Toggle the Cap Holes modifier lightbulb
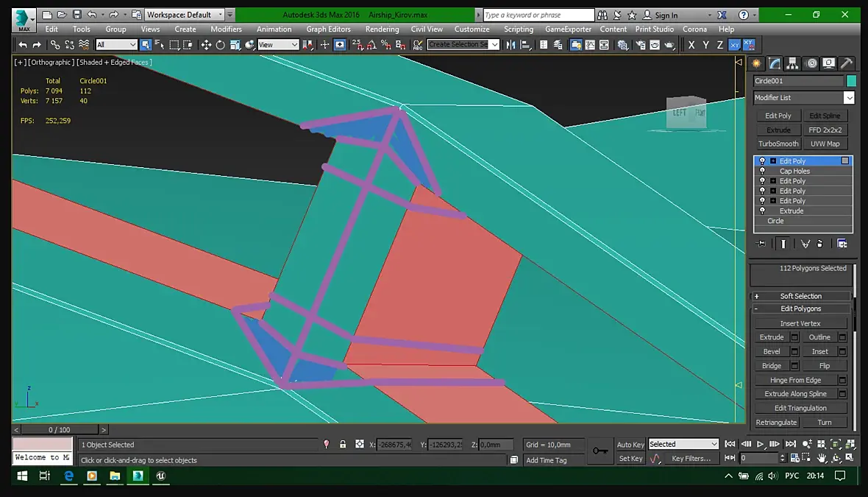 [x=762, y=171]
